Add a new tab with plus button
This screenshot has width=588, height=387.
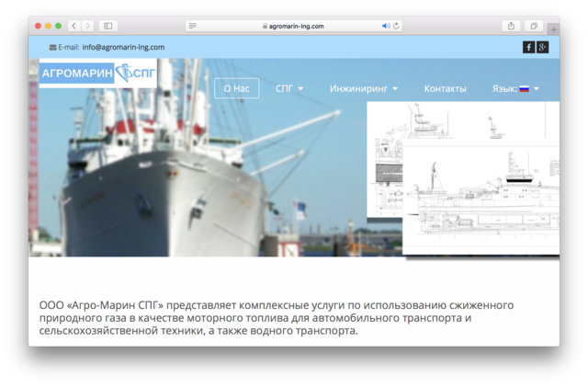[x=554, y=29]
